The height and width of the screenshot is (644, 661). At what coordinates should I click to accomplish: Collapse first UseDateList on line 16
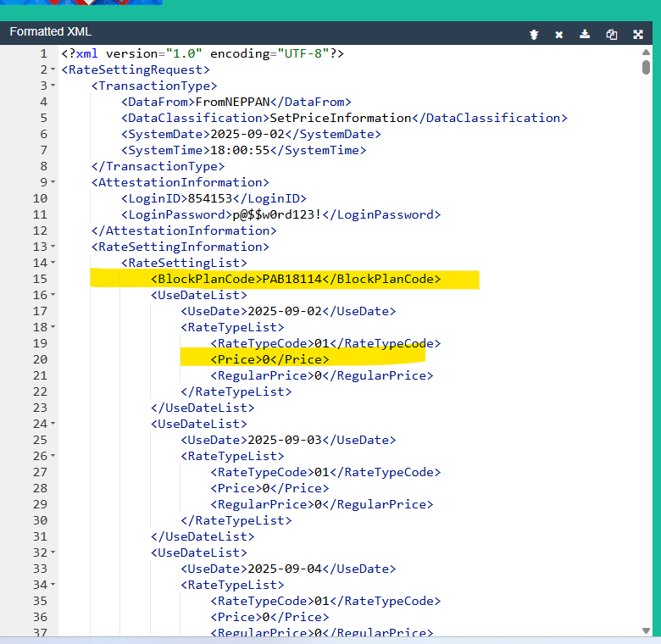(x=53, y=296)
